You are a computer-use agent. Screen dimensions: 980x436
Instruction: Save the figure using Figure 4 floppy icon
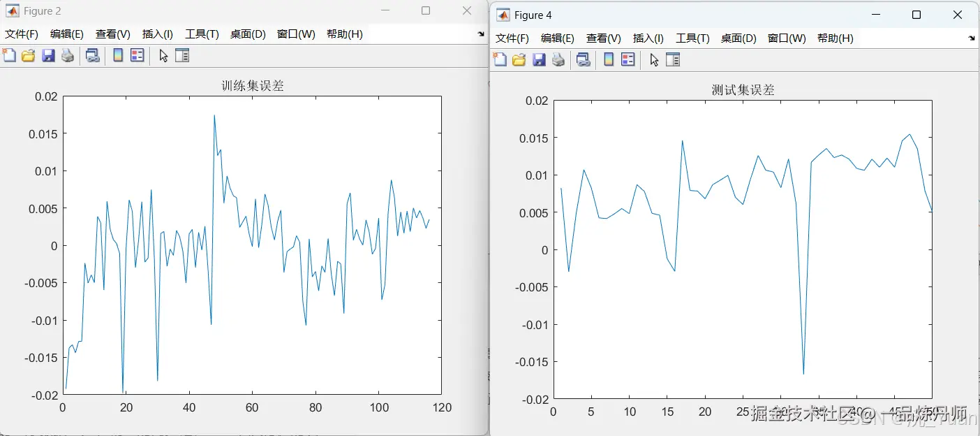tap(539, 60)
